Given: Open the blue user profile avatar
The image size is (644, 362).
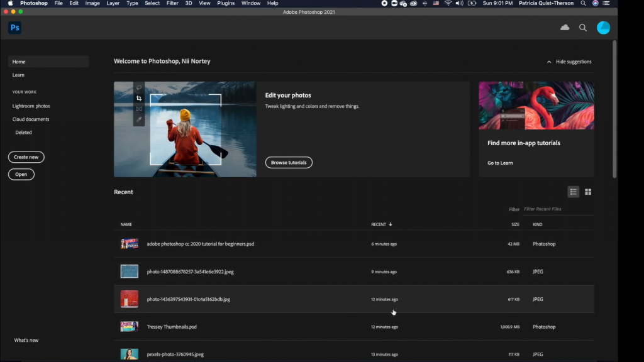Looking at the screenshot, I should pos(603,28).
